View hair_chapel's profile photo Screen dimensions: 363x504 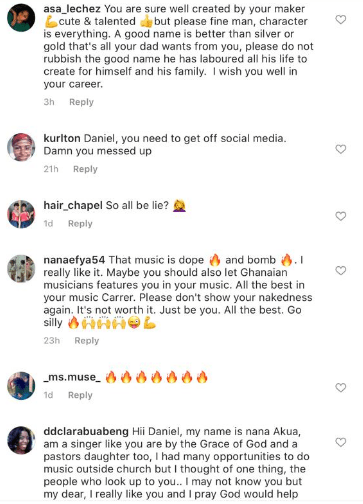coord(21,214)
